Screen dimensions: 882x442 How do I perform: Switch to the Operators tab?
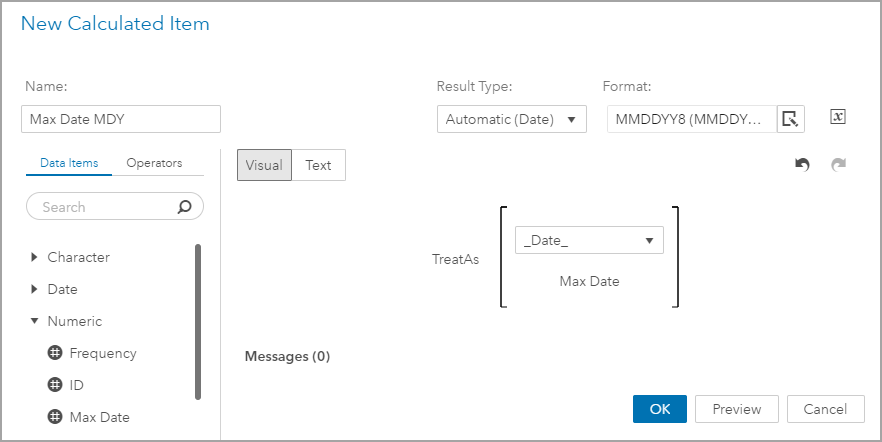(154, 163)
